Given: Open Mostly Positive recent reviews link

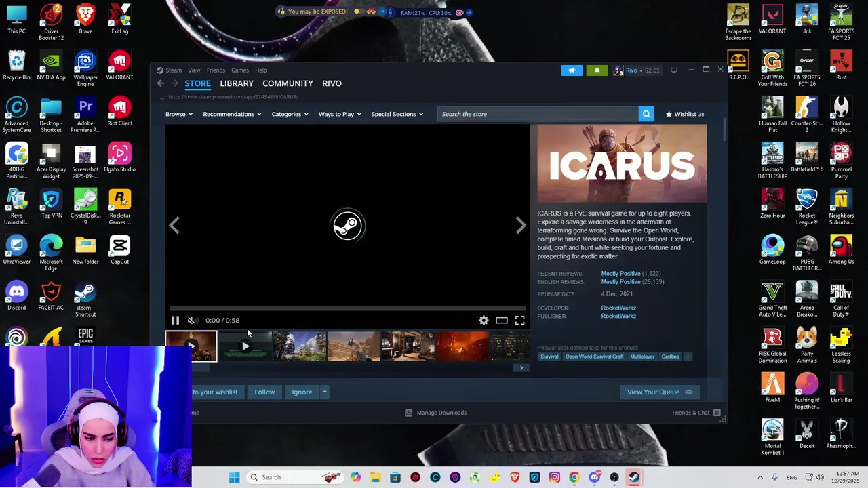Looking at the screenshot, I should [x=620, y=274].
